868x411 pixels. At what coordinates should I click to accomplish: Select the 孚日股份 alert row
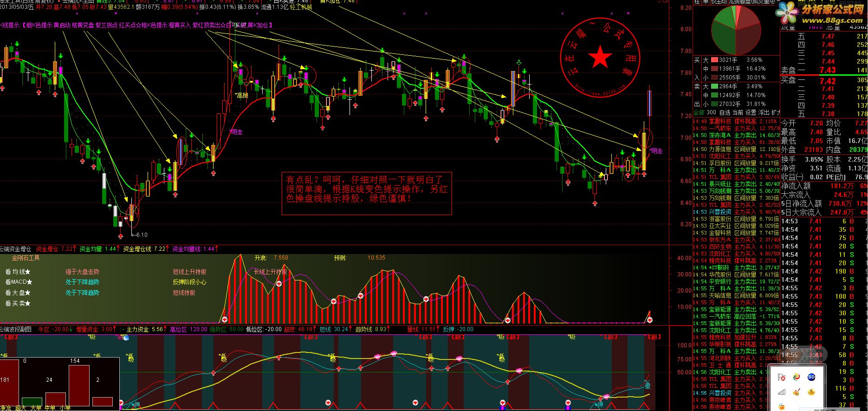pyautogui.click(x=737, y=163)
